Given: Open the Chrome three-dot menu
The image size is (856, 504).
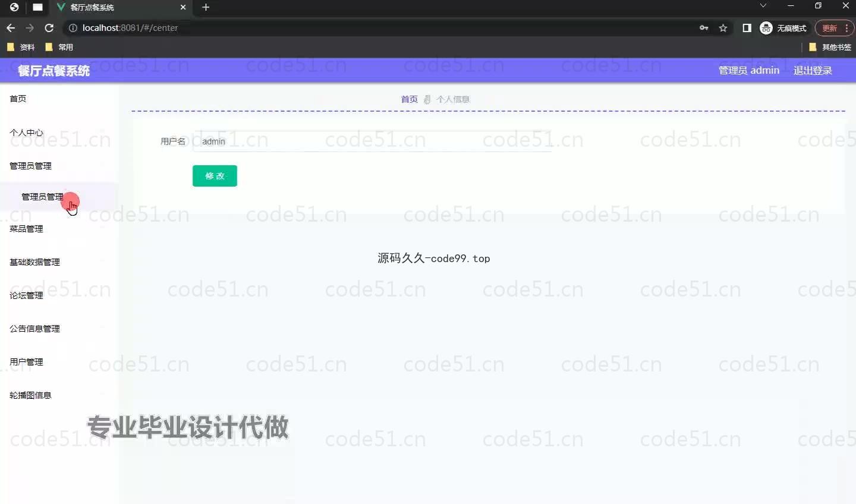Looking at the screenshot, I should [x=846, y=28].
